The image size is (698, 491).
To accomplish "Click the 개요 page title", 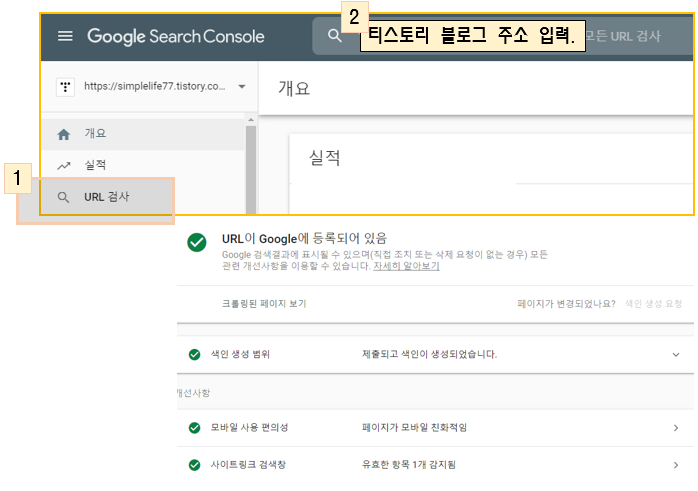I will tap(294, 88).
